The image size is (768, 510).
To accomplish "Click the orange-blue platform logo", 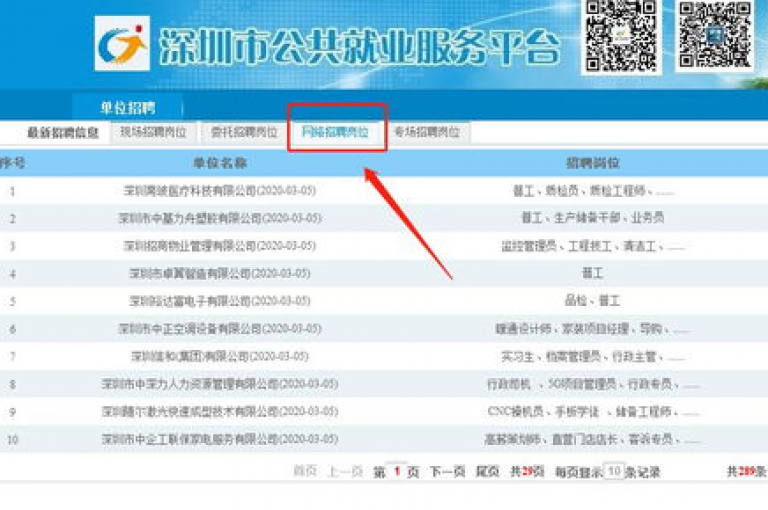I will pyautogui.click(x=122, y=43).
